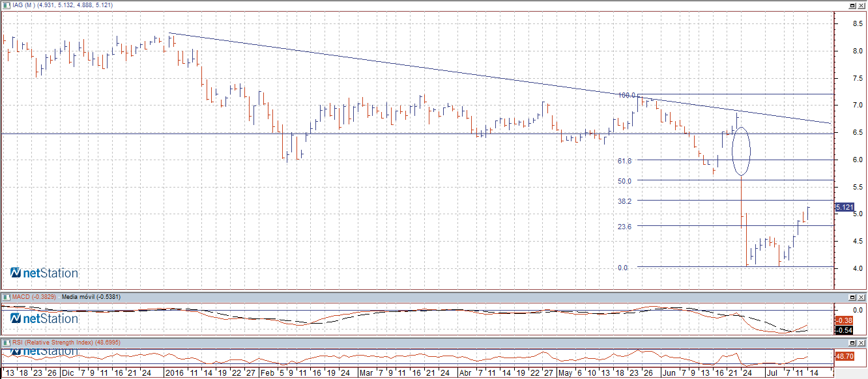Click the 2016 label on the date axis
Viewport: 868px width, 379px height.
(x=174, y=374)
